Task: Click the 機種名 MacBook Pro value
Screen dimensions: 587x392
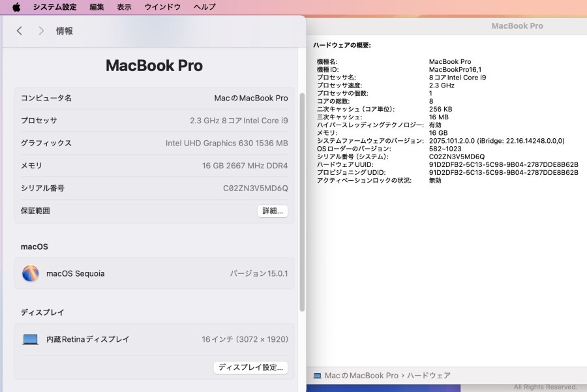Action: coord(450,61)
